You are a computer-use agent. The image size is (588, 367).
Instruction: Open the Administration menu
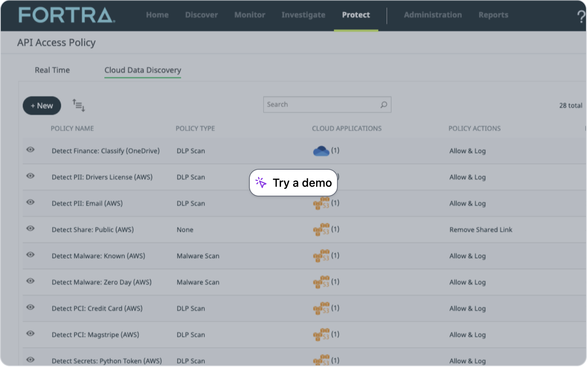coord(433,15)
